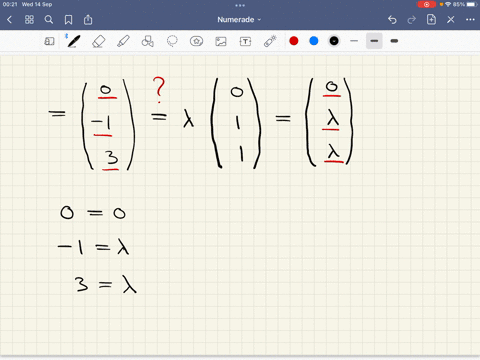Go back using the left chevron
The height and width of the screenshot is (360, 480).
[9, 20]
